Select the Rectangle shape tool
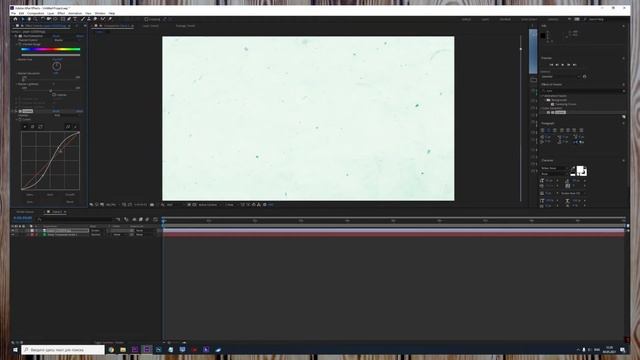This screenshot has height=360, width=640. tap(62, 19)
